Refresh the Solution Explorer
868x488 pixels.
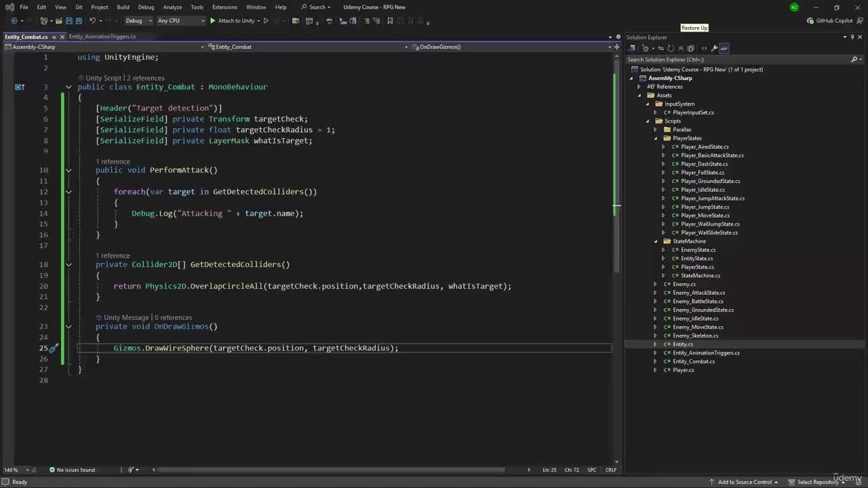coord(671,48)
